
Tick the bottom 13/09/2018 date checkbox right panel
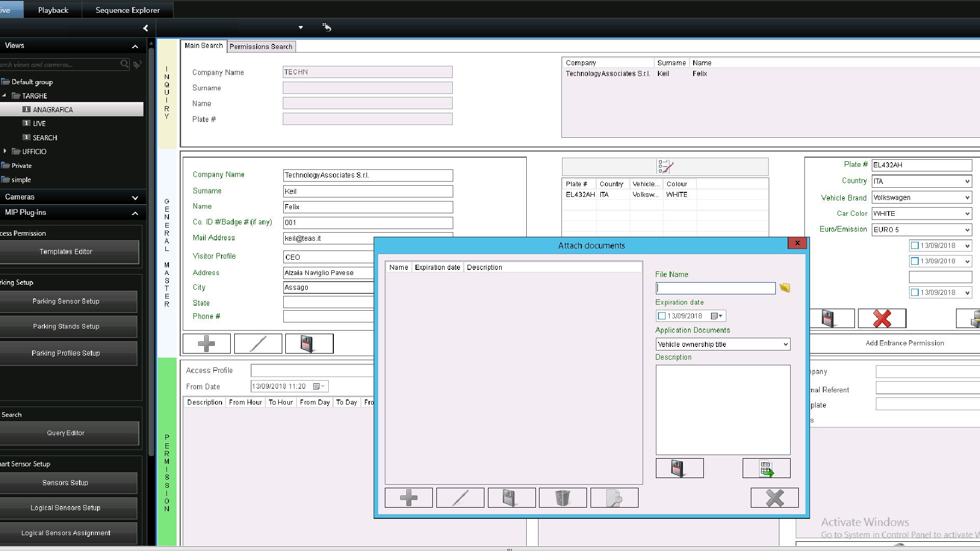coord(915,293)
